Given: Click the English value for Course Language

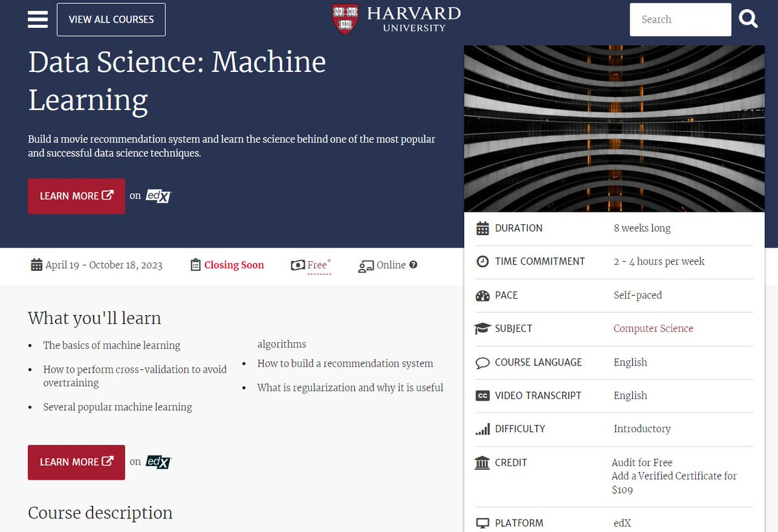Looking at the screenshot, I should point(630,362).
